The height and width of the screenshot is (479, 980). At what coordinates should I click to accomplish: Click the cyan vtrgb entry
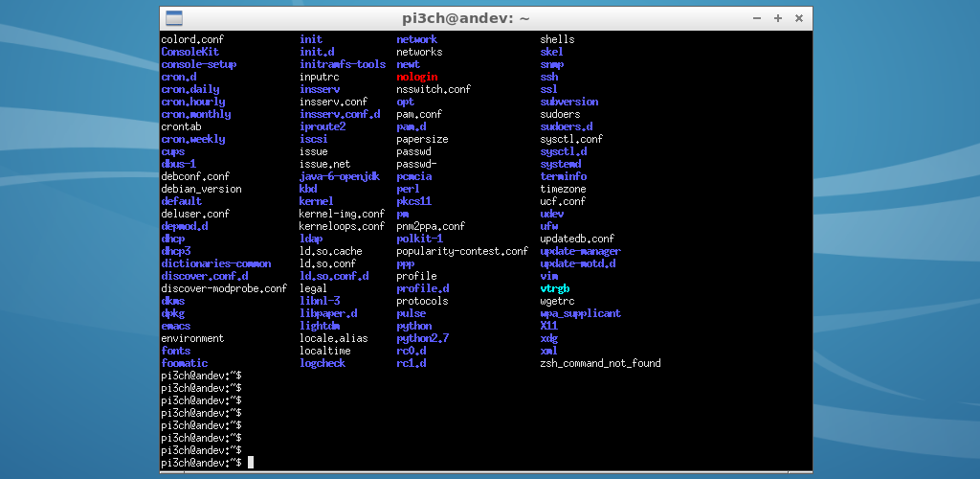tap(555, 289)
